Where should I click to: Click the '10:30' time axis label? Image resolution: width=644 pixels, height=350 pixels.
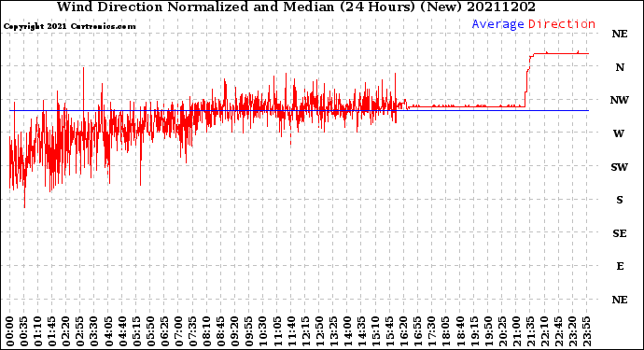click(x=263, y=331)
